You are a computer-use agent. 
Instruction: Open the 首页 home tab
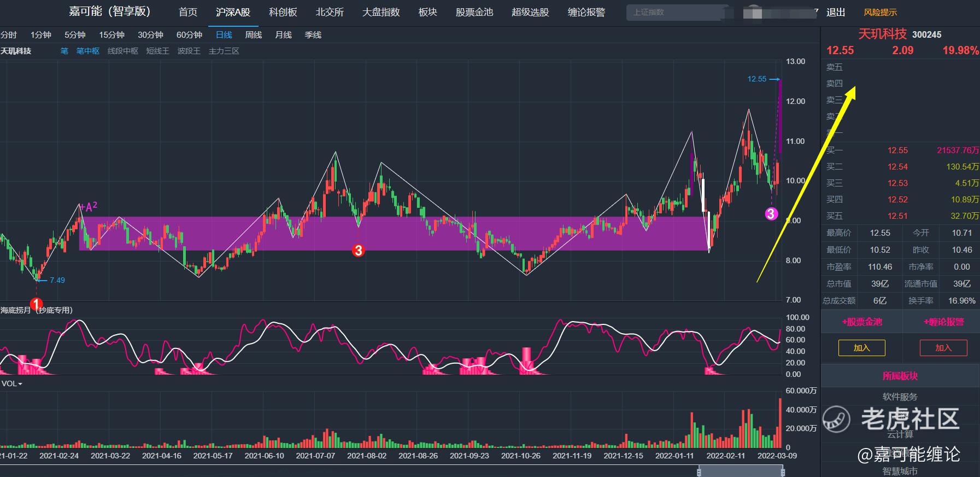click(188, 12)
